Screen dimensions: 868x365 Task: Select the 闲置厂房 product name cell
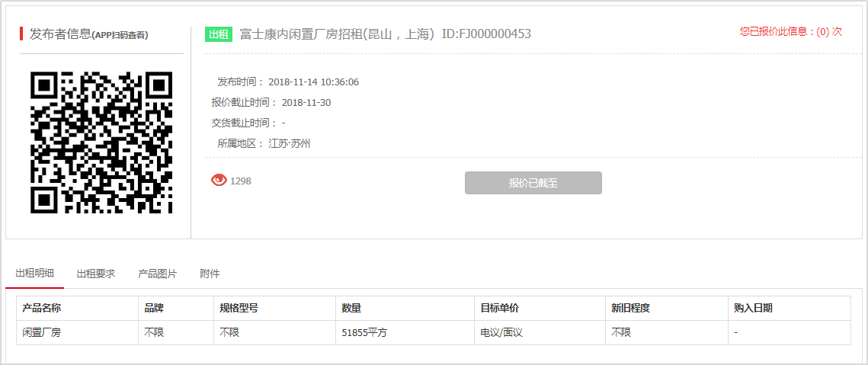coord(78,333)
